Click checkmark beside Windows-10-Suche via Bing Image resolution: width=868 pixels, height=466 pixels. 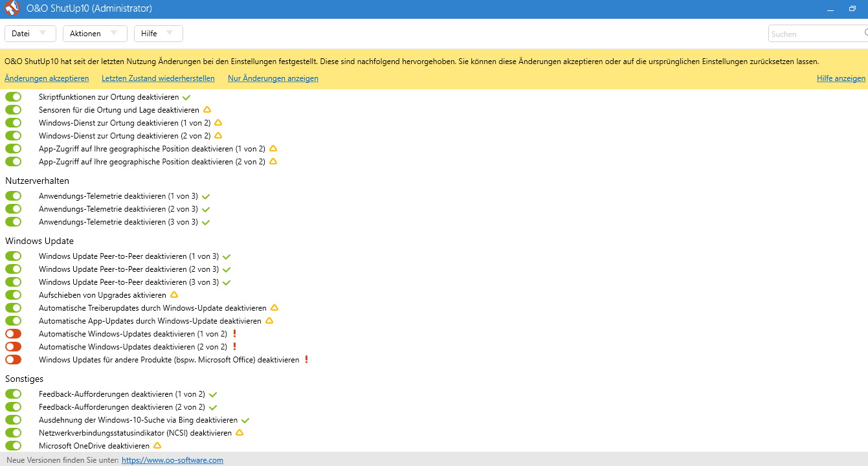click(x=245, y=420)
